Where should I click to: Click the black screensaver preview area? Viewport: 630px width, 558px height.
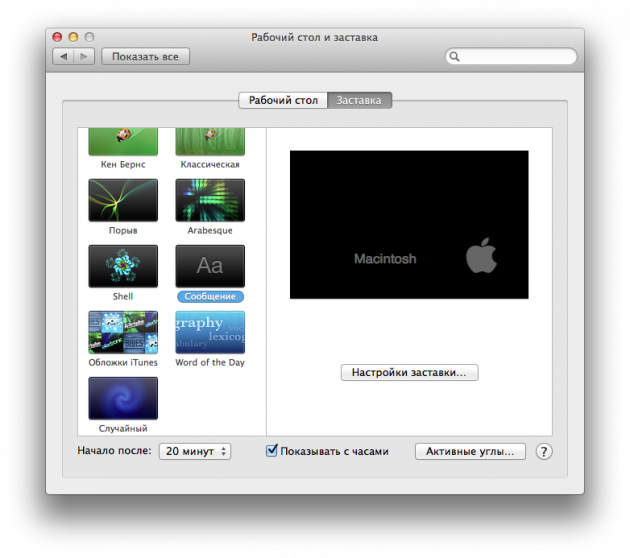(x=409, y=225)
